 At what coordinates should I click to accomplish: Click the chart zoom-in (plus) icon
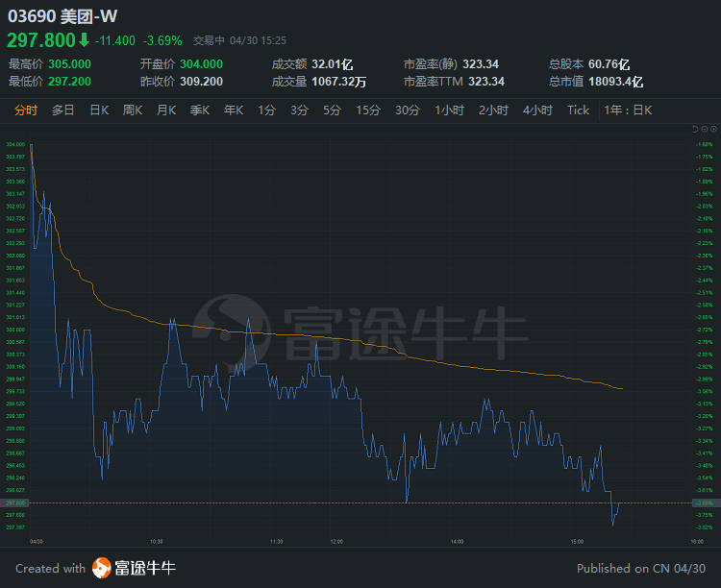tap(713, 129)
